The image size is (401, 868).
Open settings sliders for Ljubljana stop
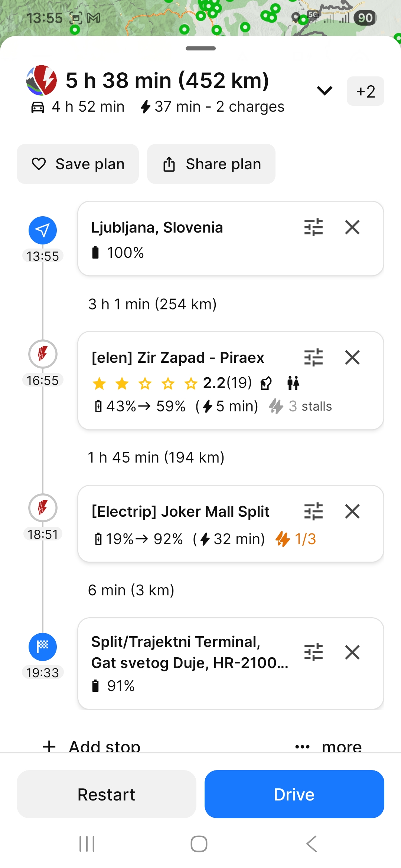tap(313, 227)
